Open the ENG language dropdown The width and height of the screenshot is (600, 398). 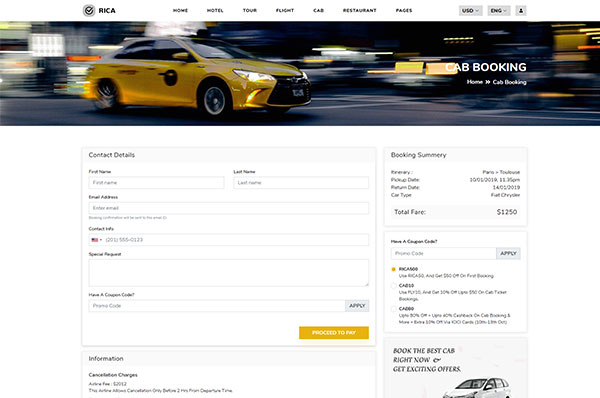click(499, 11)
